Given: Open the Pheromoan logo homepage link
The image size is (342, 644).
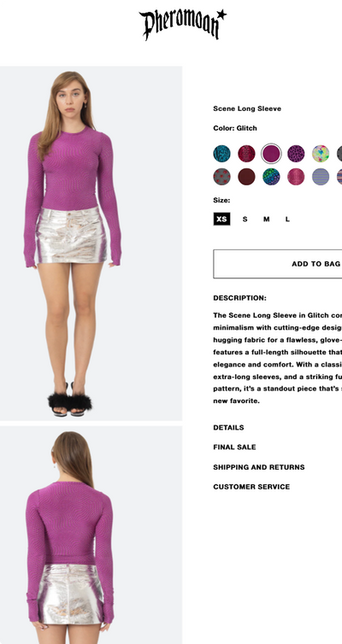Looking at the screenshot, I should coord(182,24).
